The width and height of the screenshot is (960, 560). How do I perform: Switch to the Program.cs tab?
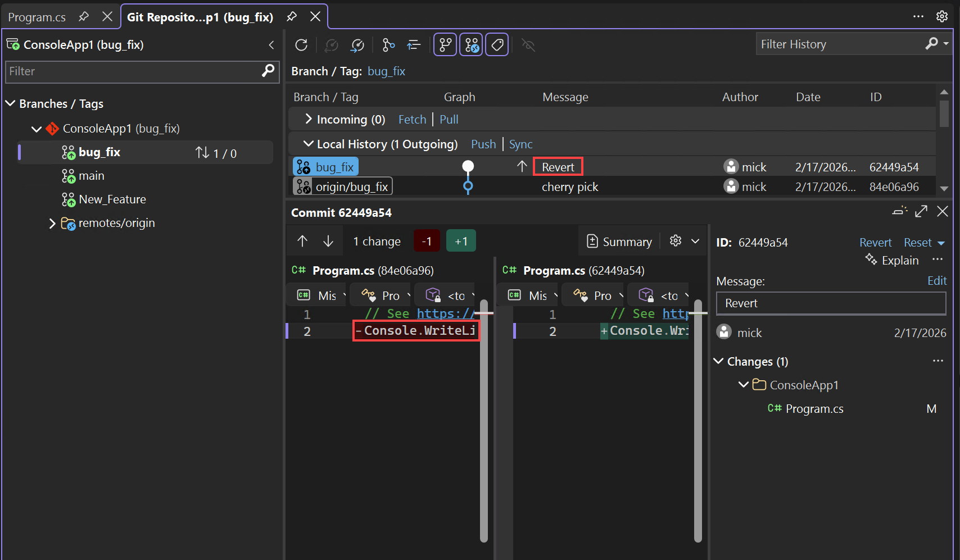(x=37, y=17)
